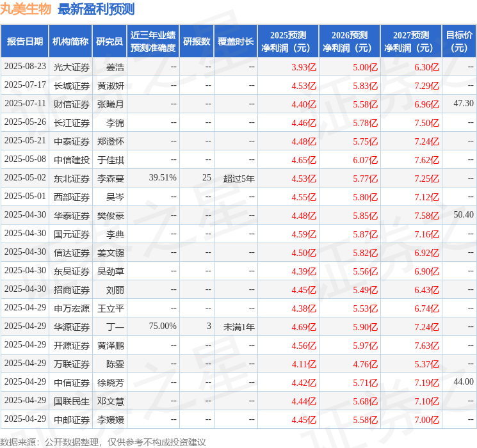The image size is (477, 448).
Task: Select the 申万宏源 institution cell
Action: [72, 308]
